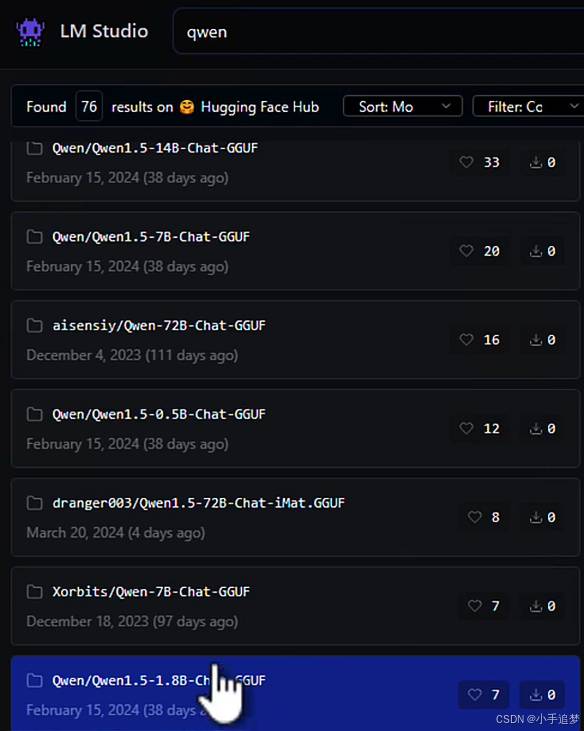Open Qwen/Qwen1.5-0.5B-Chat-GGUF model entry
This screenshot has width=584, height=731.
[x=295, y=428]
